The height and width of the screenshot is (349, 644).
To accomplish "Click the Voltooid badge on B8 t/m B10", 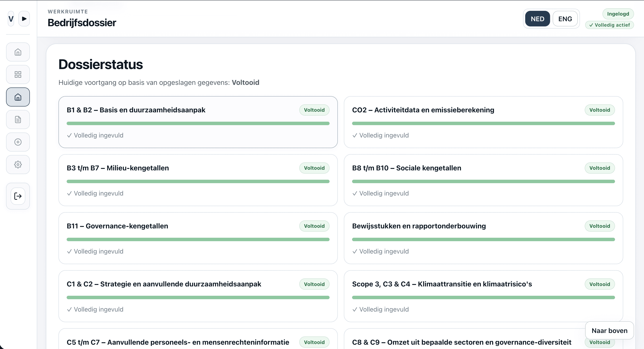I will coord(600,168).
